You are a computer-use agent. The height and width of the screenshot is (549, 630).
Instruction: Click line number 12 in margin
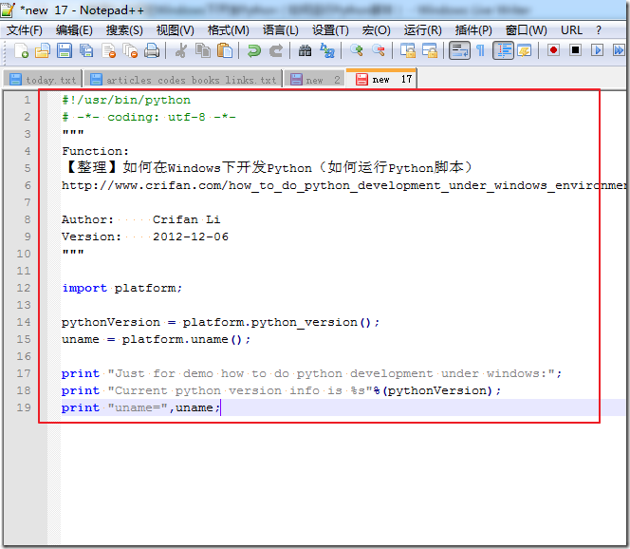pyautogui.click(x=23, y=288)
